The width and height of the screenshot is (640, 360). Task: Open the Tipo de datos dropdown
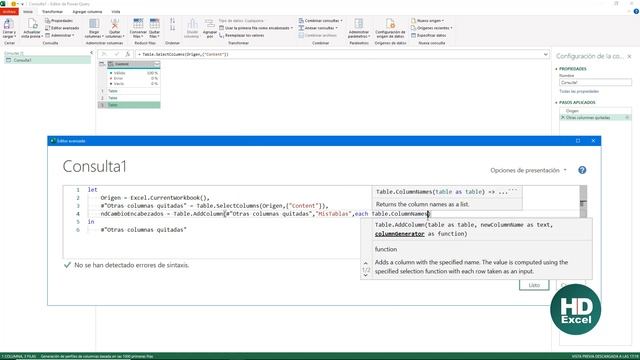coord(241,20)
